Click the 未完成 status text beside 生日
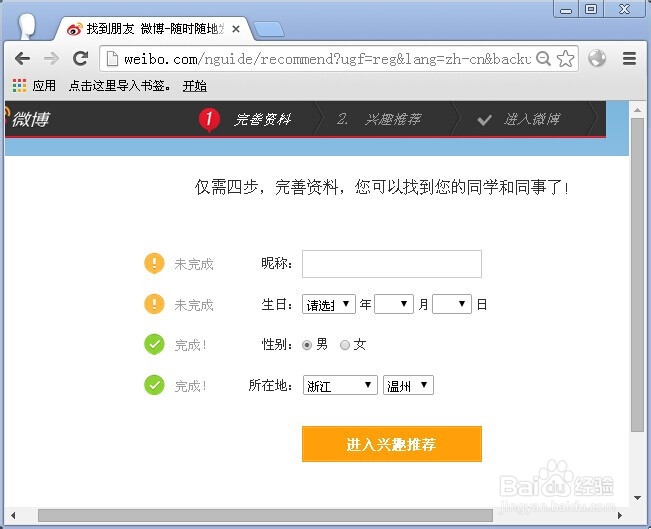The height and width of the screenshot is (529, 651). (x=194, y=305)
